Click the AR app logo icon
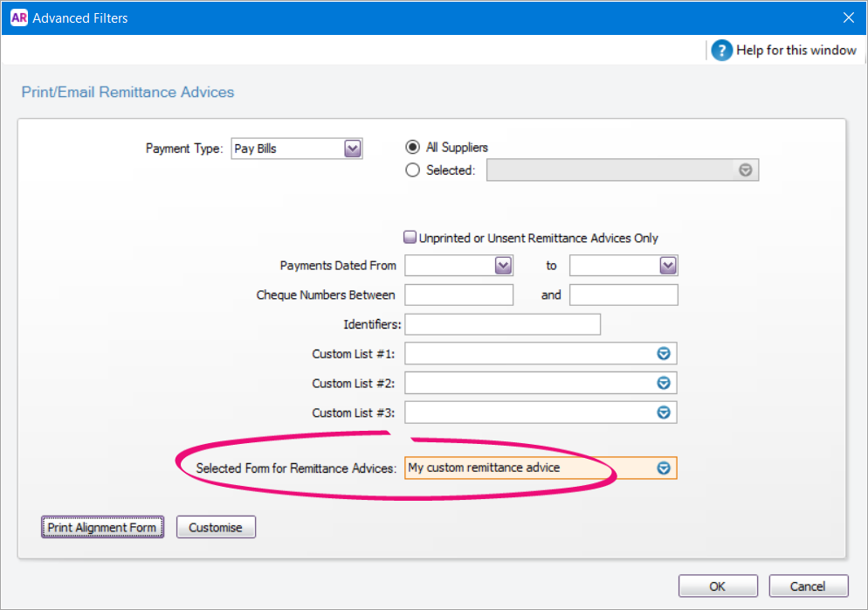 tap(19, 17)
